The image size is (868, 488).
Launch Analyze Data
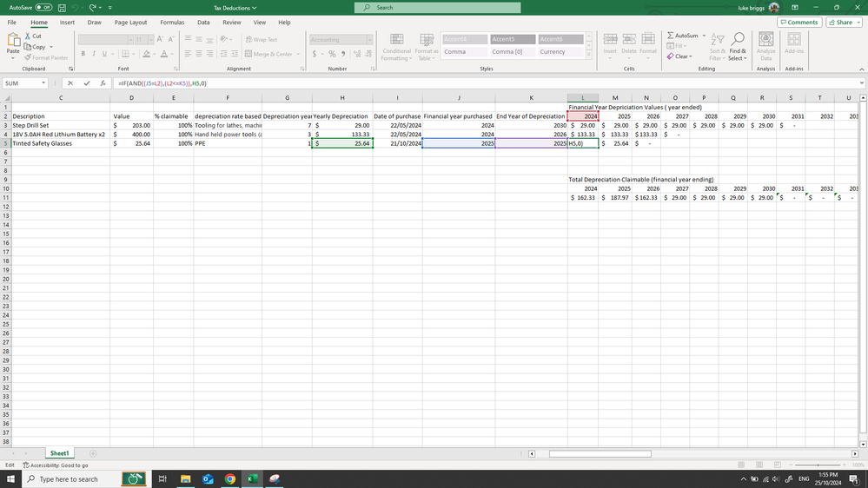(765, 47)
